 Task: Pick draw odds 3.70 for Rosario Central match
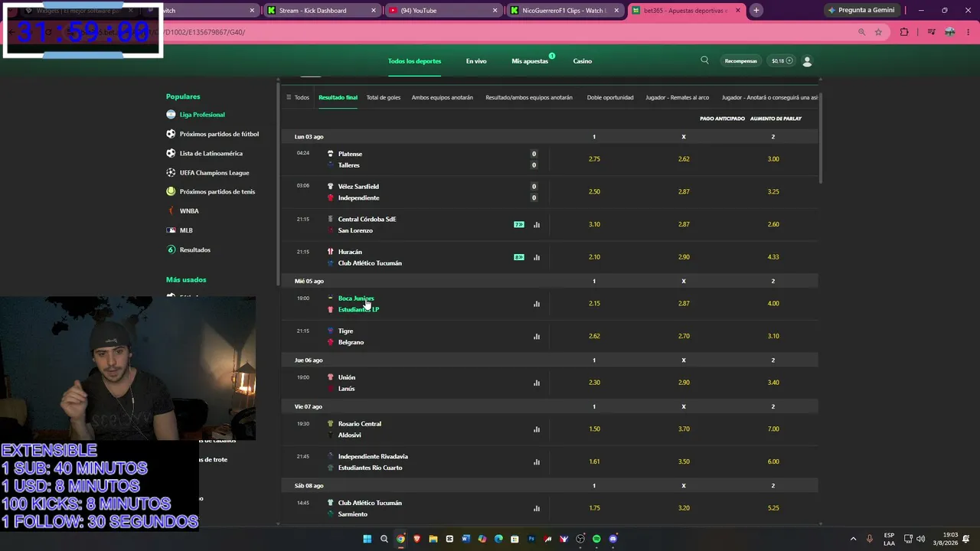(684, 429)
